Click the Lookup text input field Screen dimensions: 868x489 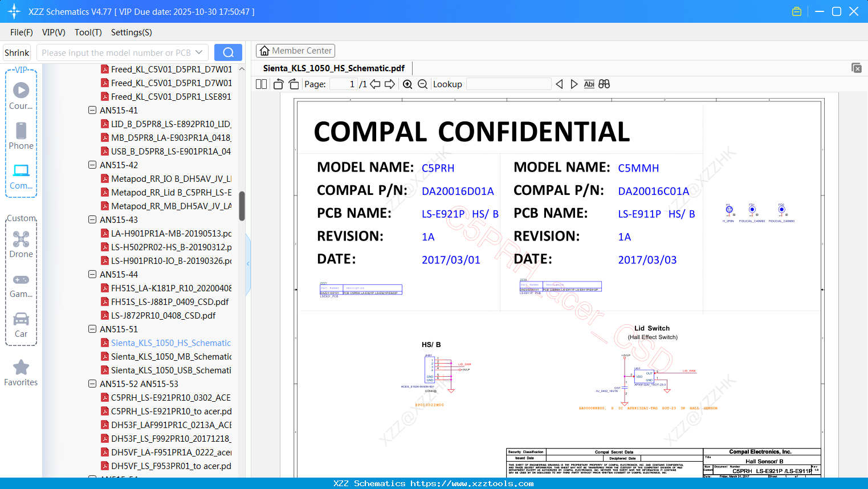click(508, 84)
